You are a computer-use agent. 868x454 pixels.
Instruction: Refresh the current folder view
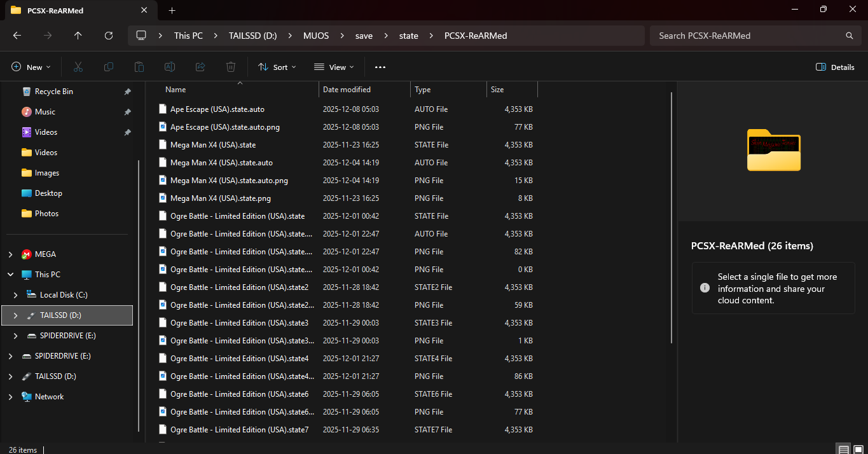(x=109, y=36)
